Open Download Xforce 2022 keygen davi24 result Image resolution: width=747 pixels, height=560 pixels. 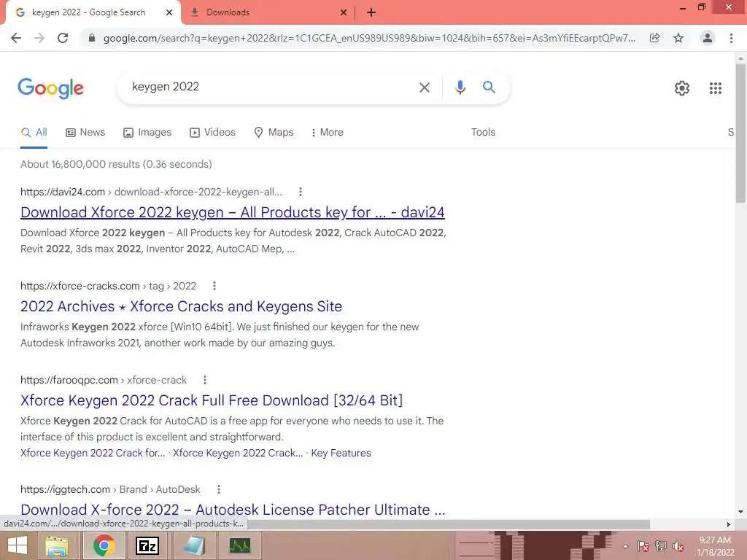pos(233,212)
